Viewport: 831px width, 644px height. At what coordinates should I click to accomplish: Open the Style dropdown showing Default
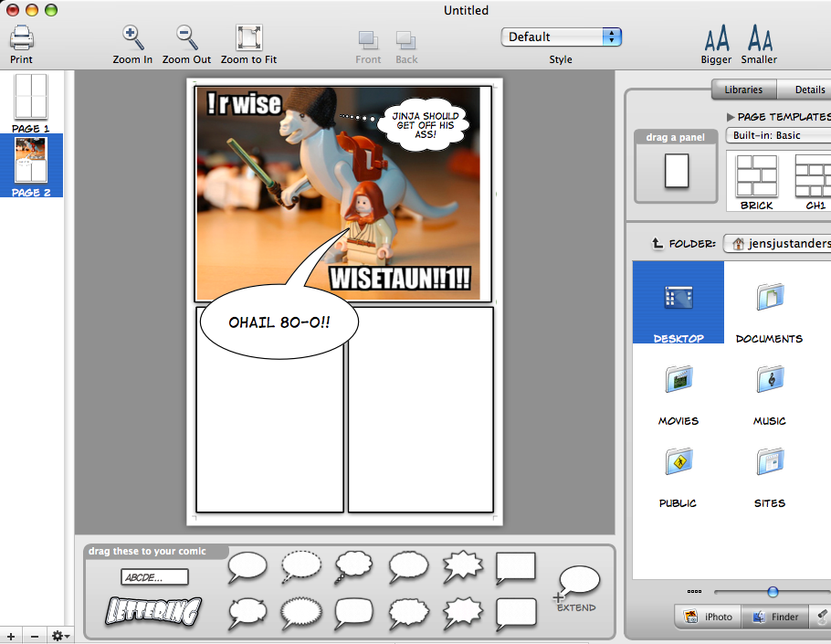pos(561,37)
